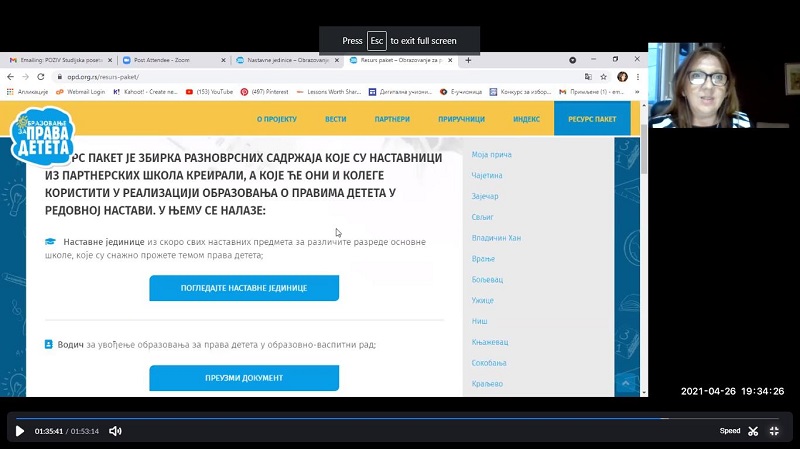Open the РЕСУРС ПАКЕТ menu item

(x=592, y=119)
